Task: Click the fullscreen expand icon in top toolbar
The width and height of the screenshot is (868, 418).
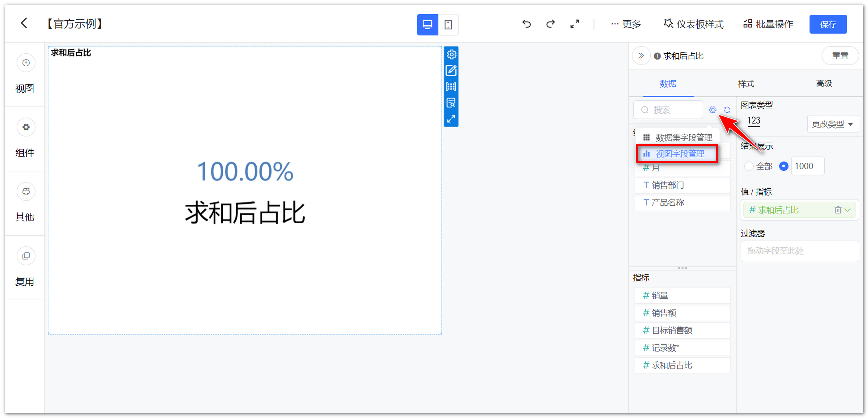Action: (x=574, y=24)
